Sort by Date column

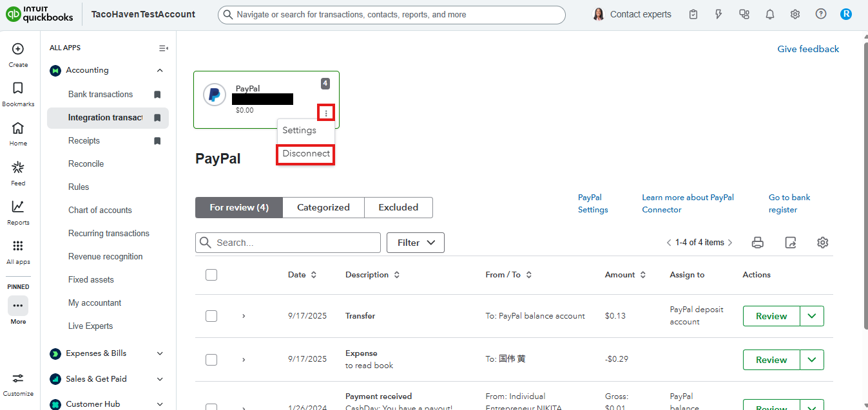(302, 275)
